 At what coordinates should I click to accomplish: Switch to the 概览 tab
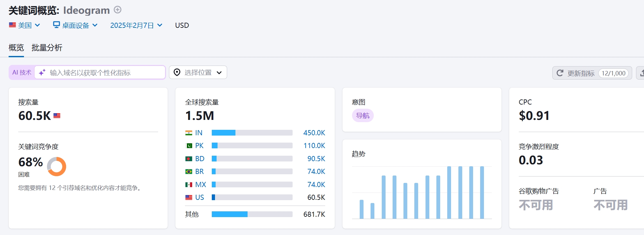pyautogui.click(x=16, y=48)
